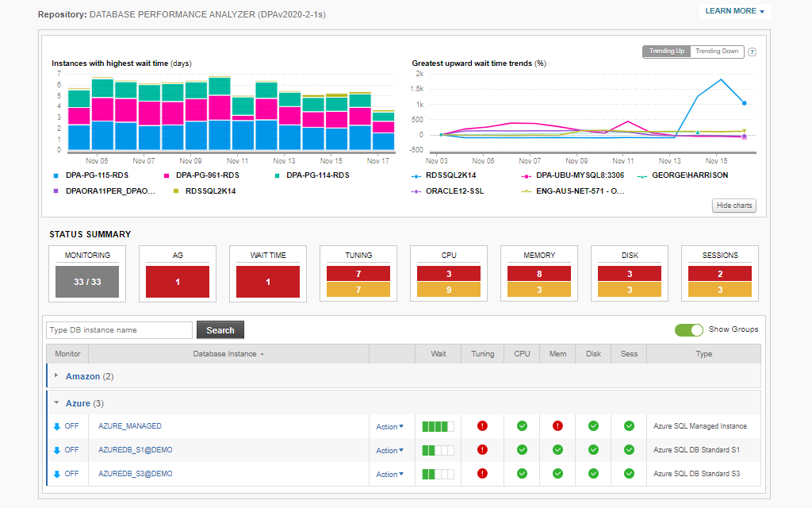
Task: Toggle the Show Groups switch off
Action: point(689,329)
